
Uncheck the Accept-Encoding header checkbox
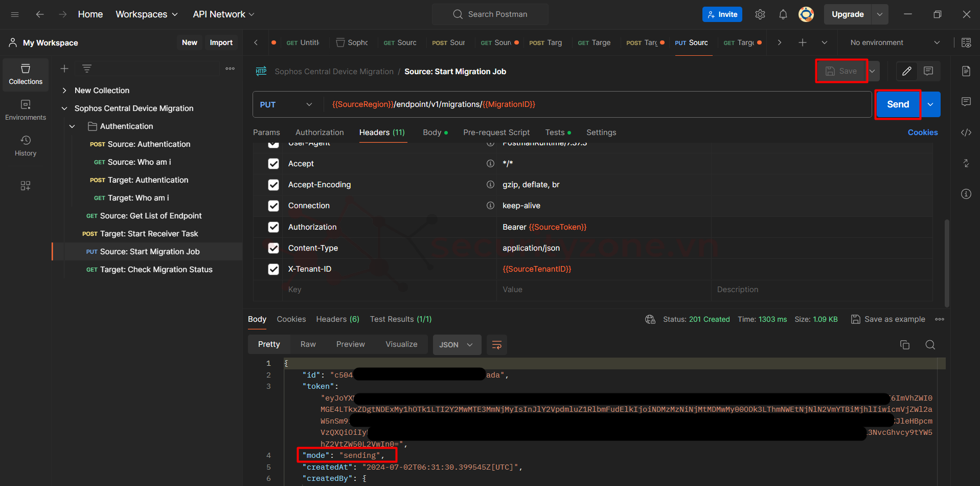(x=274, y=185)
